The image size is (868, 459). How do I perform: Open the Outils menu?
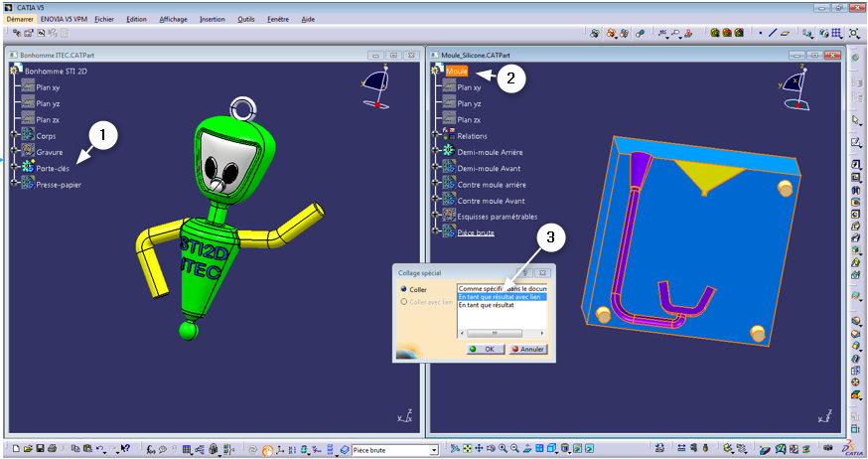245,19
